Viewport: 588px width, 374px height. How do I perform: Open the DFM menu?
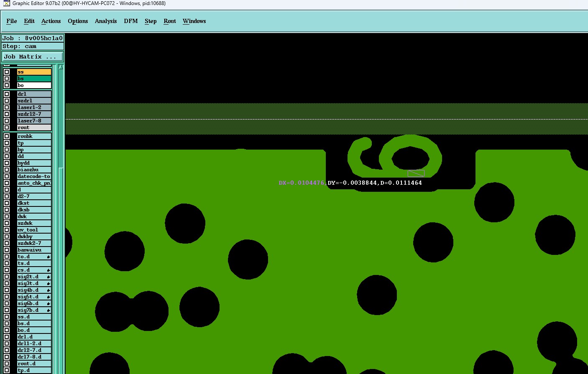131,21
